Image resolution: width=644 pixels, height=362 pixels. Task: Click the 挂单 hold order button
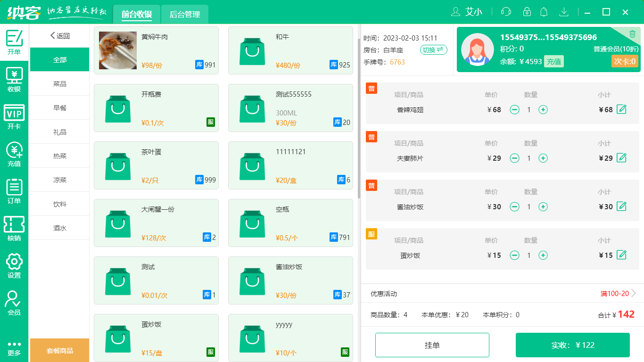coord(432,345)
